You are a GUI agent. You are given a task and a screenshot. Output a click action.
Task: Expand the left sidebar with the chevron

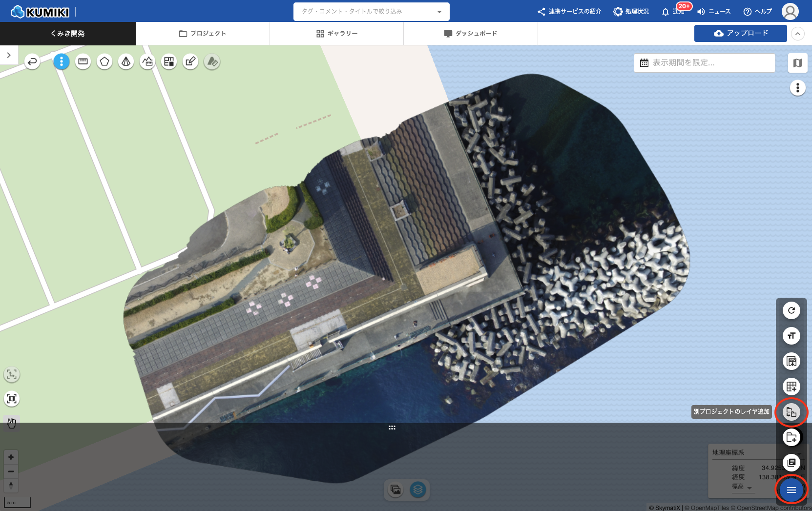[9, 55]
